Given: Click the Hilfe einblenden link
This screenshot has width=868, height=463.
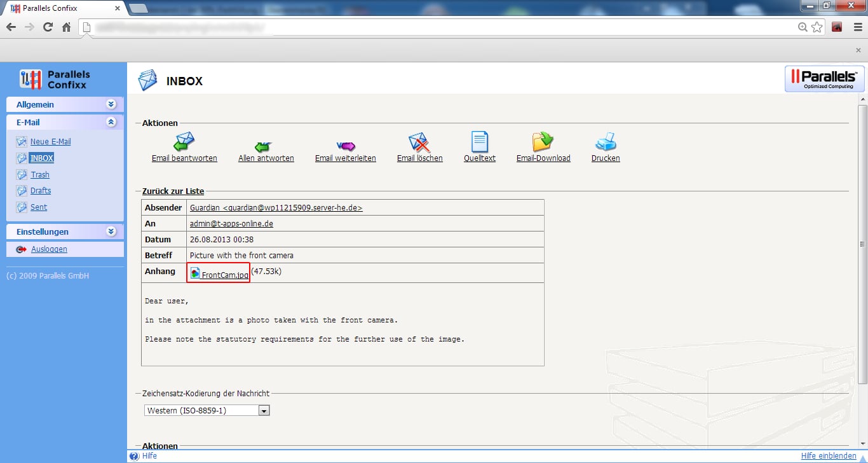Looking at the screenshot, I should point(829,456).
